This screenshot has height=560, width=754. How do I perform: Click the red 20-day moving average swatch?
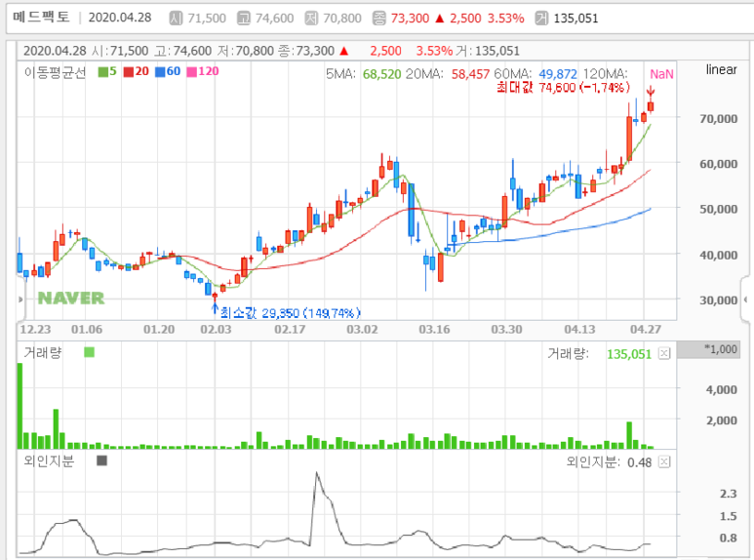pos(129,71)
